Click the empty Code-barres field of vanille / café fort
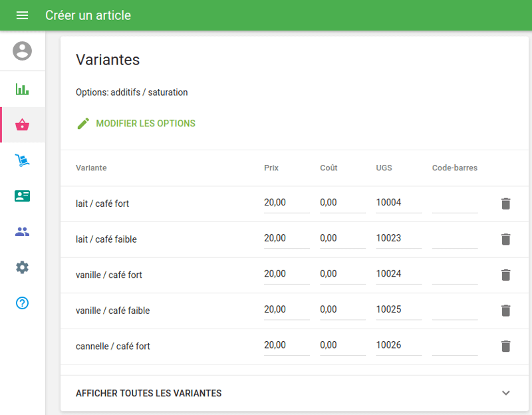This screenshot has width=532, height=415. 454,275
